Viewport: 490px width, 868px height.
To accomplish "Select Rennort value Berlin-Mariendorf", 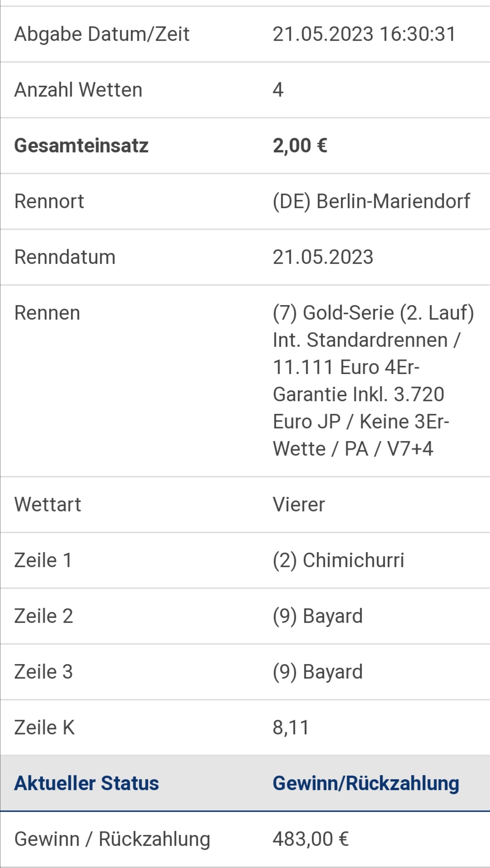I will [371, 201].
